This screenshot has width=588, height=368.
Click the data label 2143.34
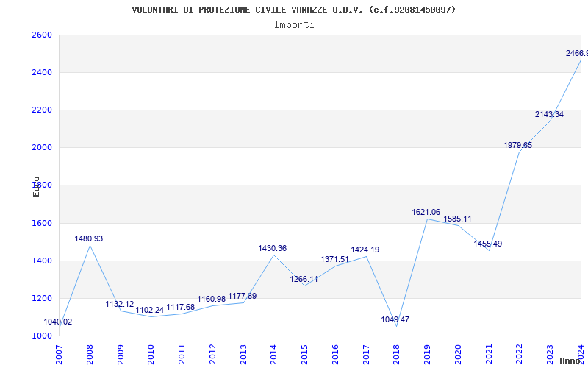coord(549,115)
